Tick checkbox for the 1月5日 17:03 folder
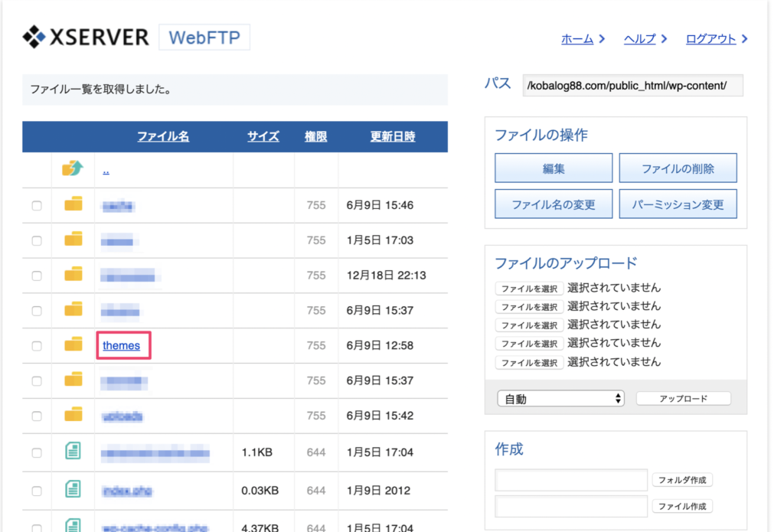784x532 pixels. (x=37, y=240)
